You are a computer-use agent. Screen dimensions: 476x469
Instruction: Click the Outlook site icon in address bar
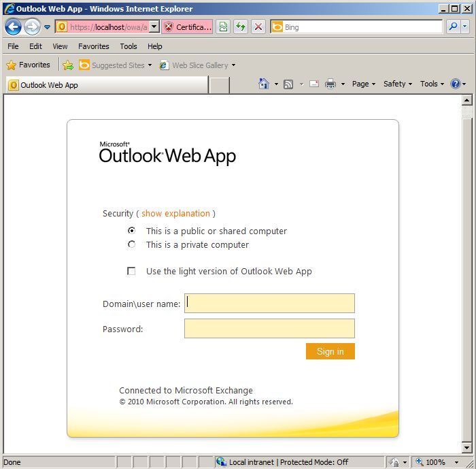click(62, 27)
